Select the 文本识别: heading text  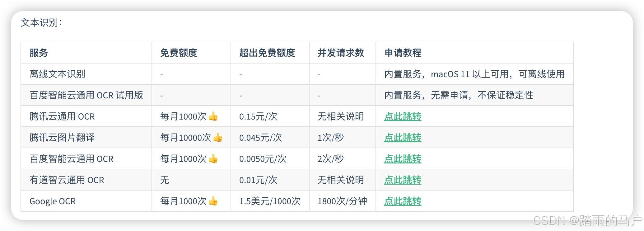coord(41,22)
